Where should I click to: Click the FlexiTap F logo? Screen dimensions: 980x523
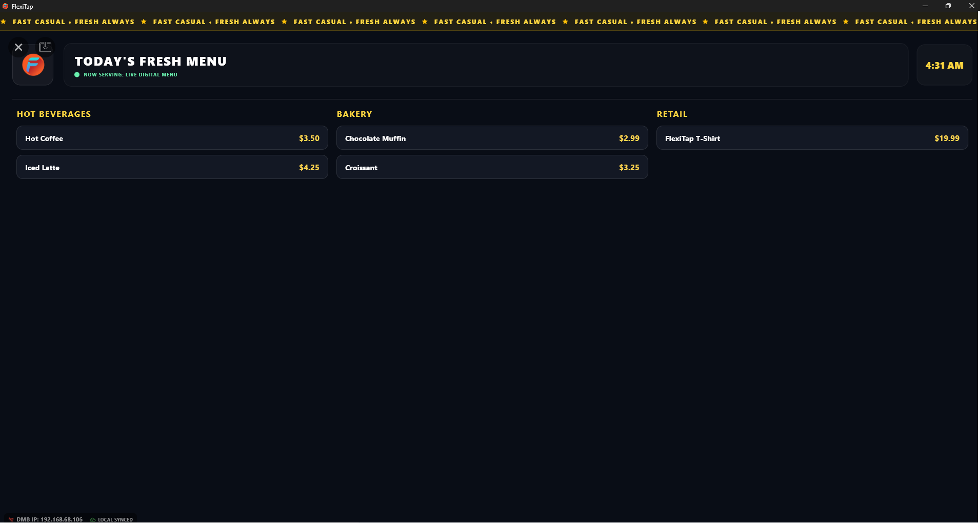pyautogui.click(x=33, y=65)
